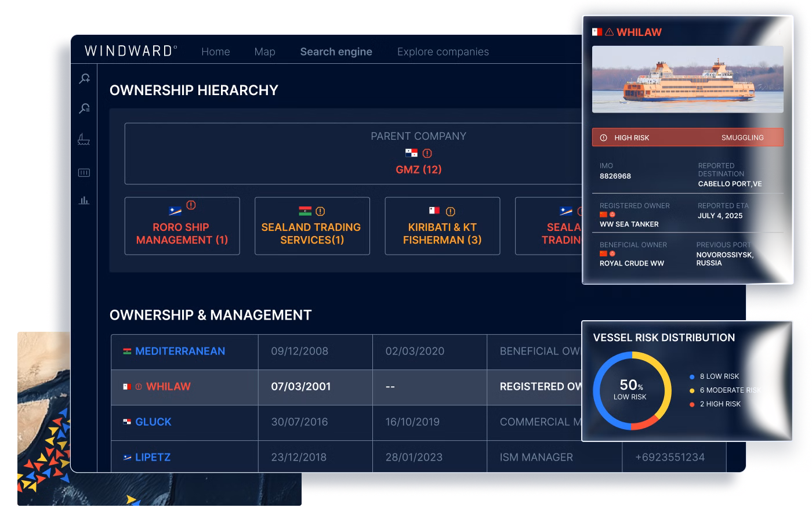Click the WW SEA TANKER registered owner name
This screenshot has height=522, width=812.
tap(629, 224)
